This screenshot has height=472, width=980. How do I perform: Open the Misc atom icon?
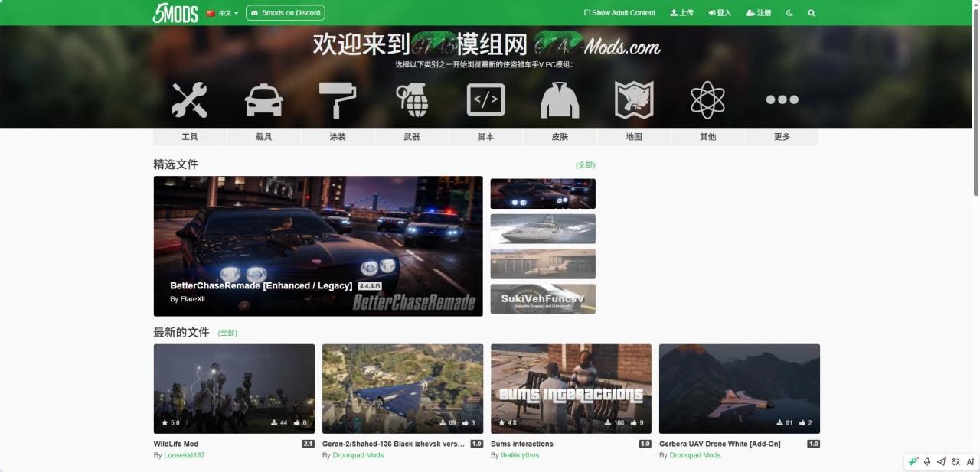(x=707, y=99)
